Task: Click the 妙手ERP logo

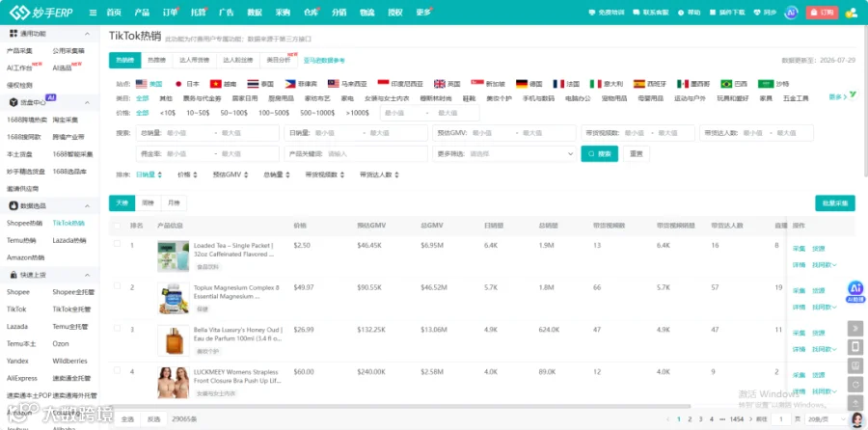Action: pos(41,13)
